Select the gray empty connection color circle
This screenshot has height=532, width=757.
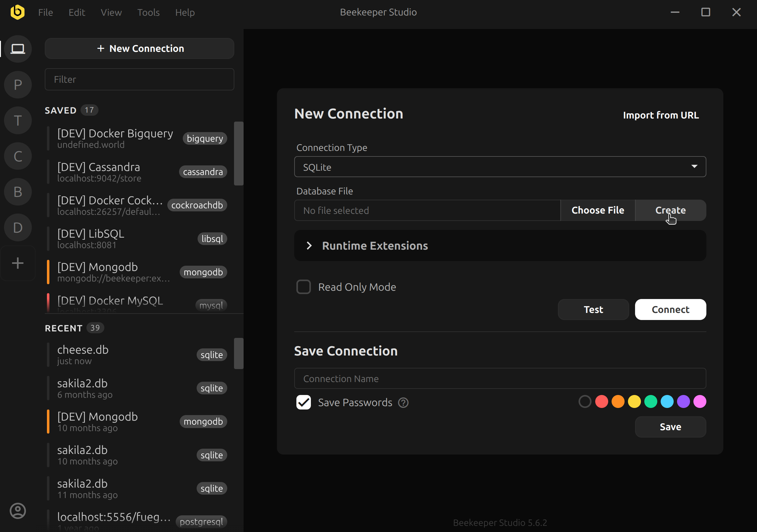click(585, 401)
